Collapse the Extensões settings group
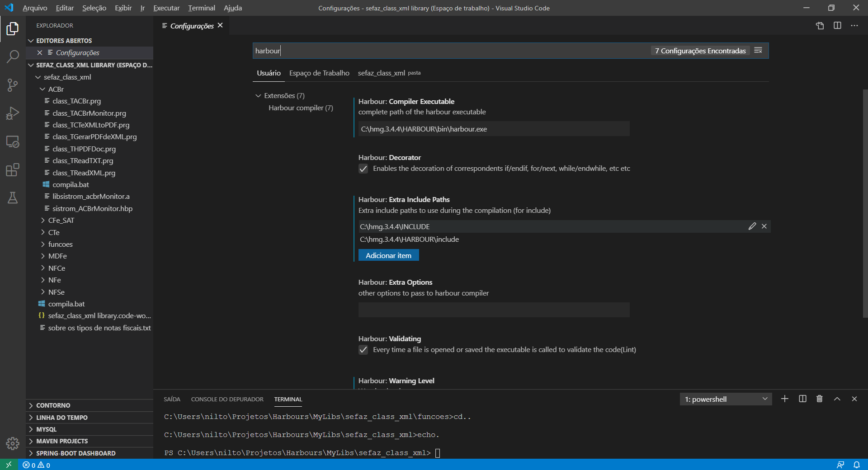The height and width of the screenshot is (470, 868). (258, 96)
